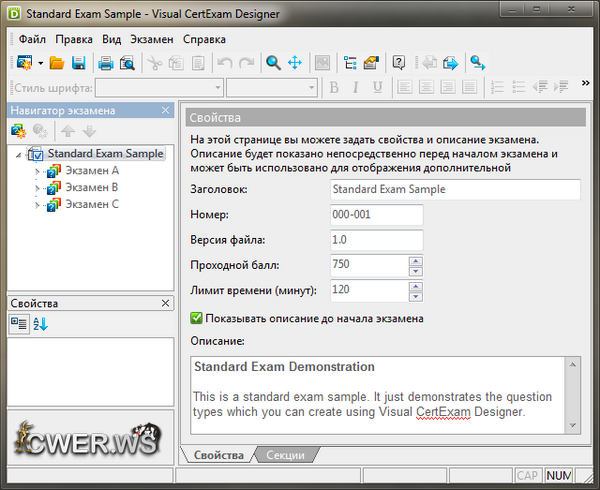The image size is (600, 490).
Task: Click the magnifier Find icon
Action: pyautogui.click(x=273, y=63)
